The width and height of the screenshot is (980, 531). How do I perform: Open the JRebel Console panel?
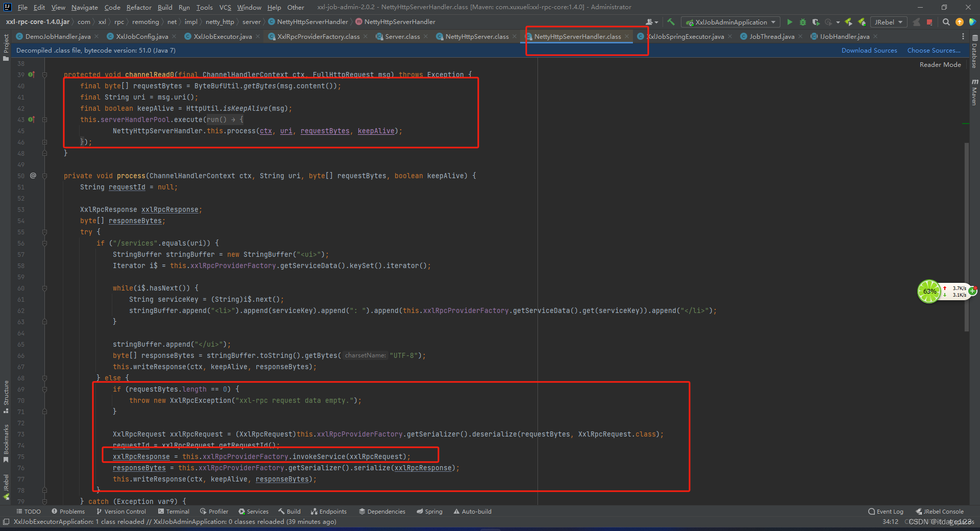coord(940,512)
